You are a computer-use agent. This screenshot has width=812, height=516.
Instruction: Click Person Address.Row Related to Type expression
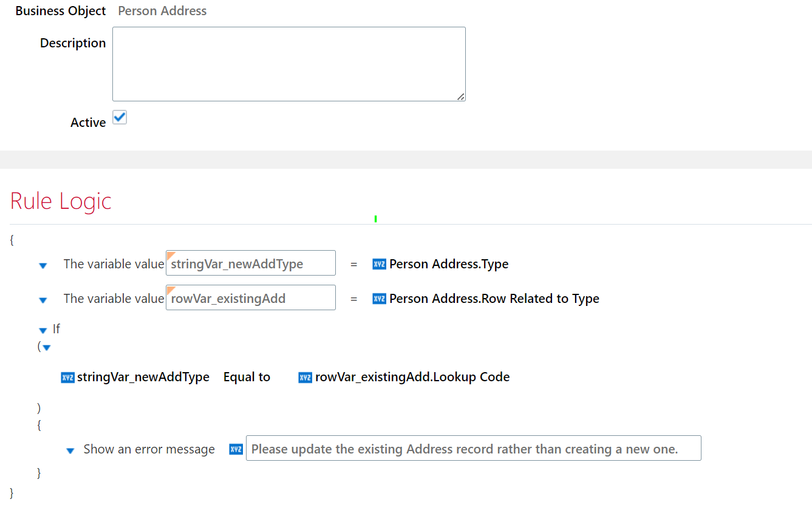coord(494,299)
